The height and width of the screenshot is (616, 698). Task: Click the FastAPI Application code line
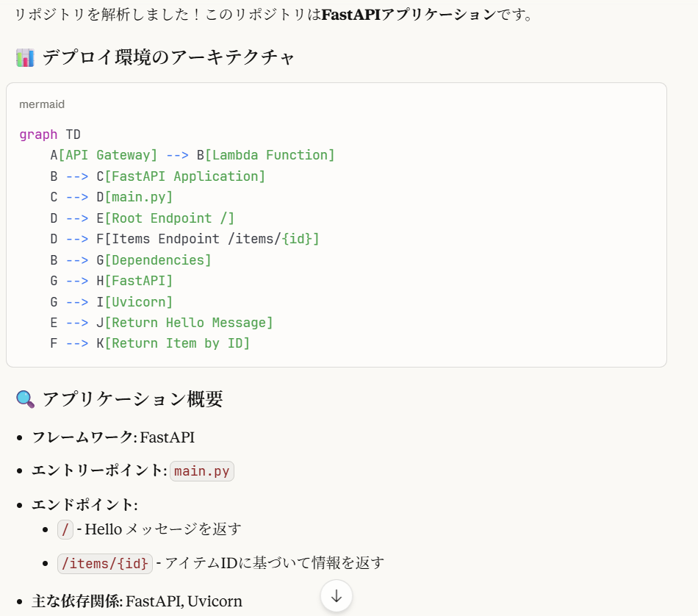point(157,176)
